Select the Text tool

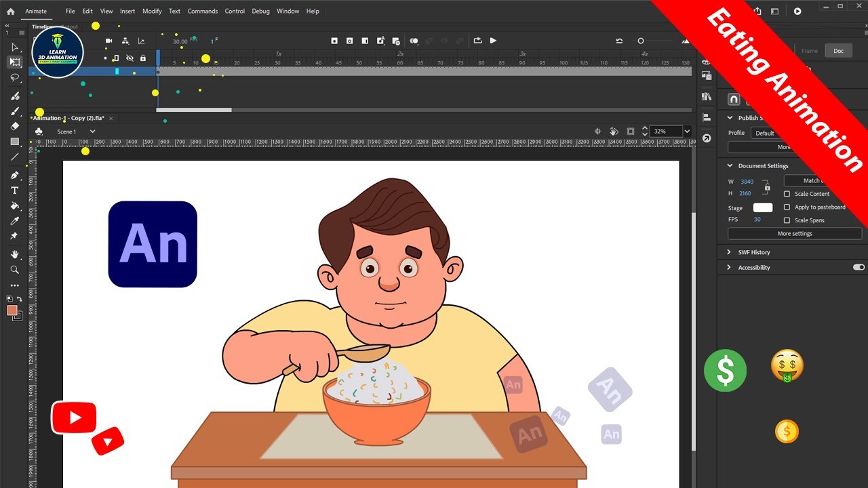point(15,190)
